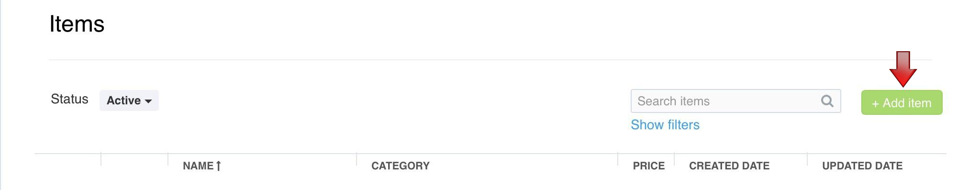
Task: Click the Status filter label
Action: pos(69,99)
